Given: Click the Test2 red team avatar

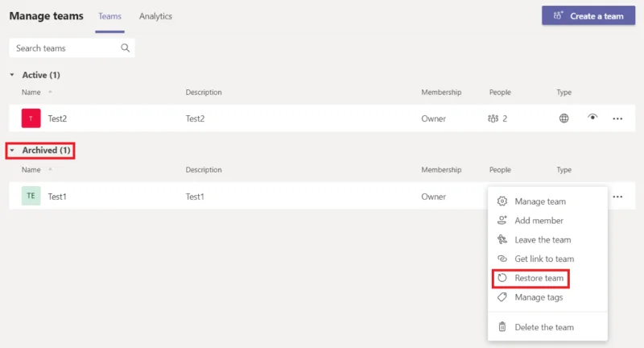Looking at the screenshot, I should tap(31, 118).
